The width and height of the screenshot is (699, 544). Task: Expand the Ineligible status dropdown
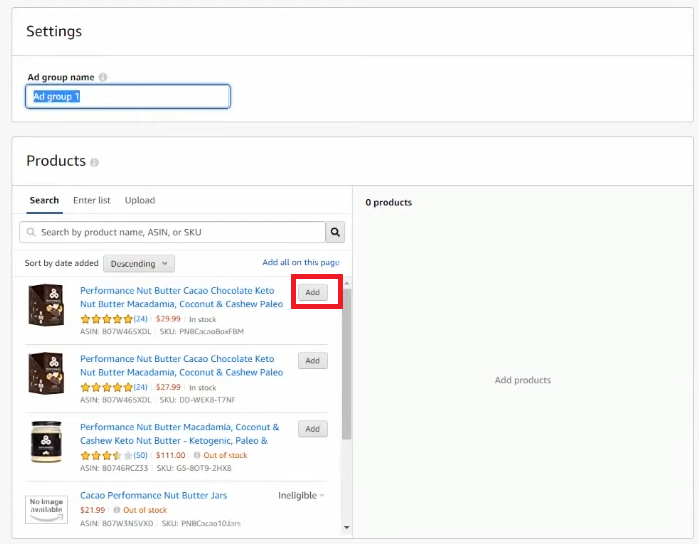coord(301,495)
